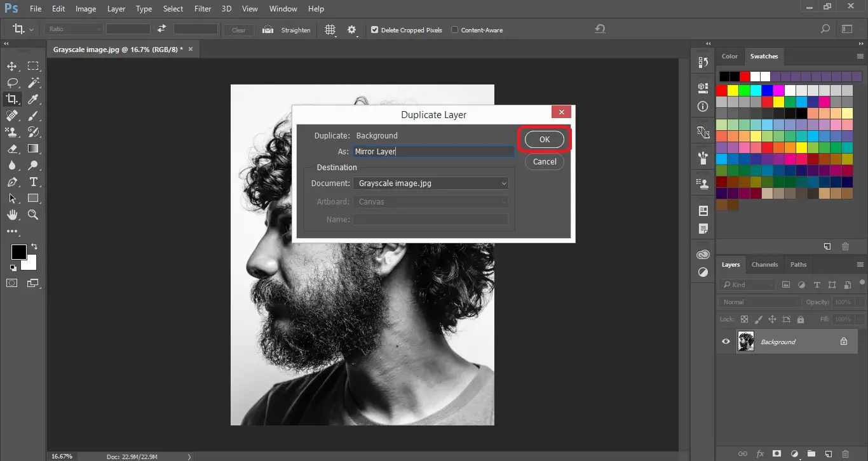Viewport: 868px width, 461px height.
Task: Select the Eraser tool
Action: click(11, 149)
